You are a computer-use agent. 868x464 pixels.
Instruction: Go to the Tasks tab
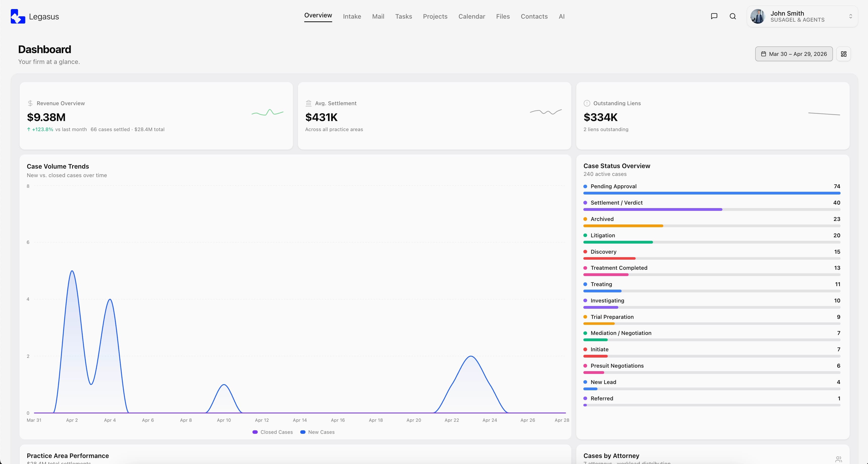tap(403, 16)
